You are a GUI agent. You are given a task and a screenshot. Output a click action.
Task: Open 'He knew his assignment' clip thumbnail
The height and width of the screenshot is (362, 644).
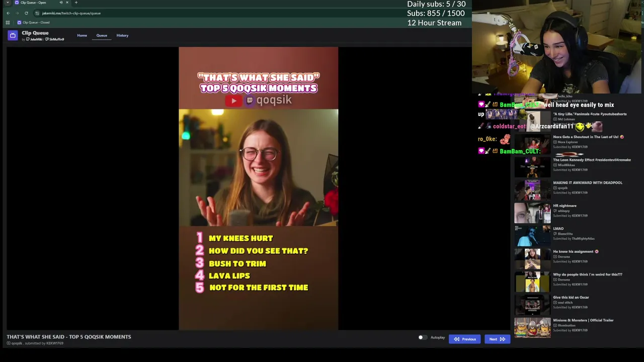(532, 258)
